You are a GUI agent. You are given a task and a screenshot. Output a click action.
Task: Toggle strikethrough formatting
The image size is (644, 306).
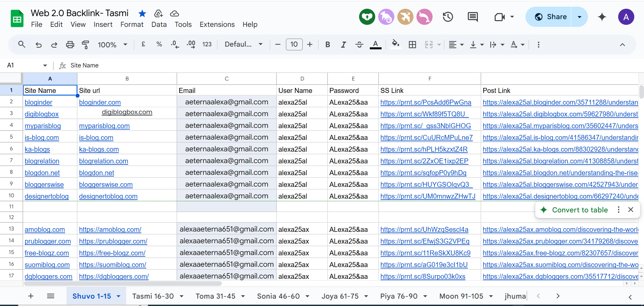pyautogui.click(x=359, y=45)
